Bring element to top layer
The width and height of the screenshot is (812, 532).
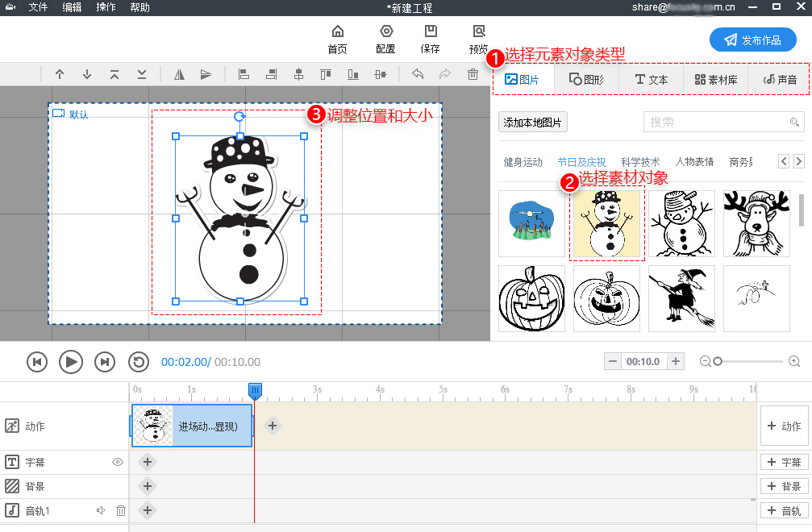coord(115,74)
